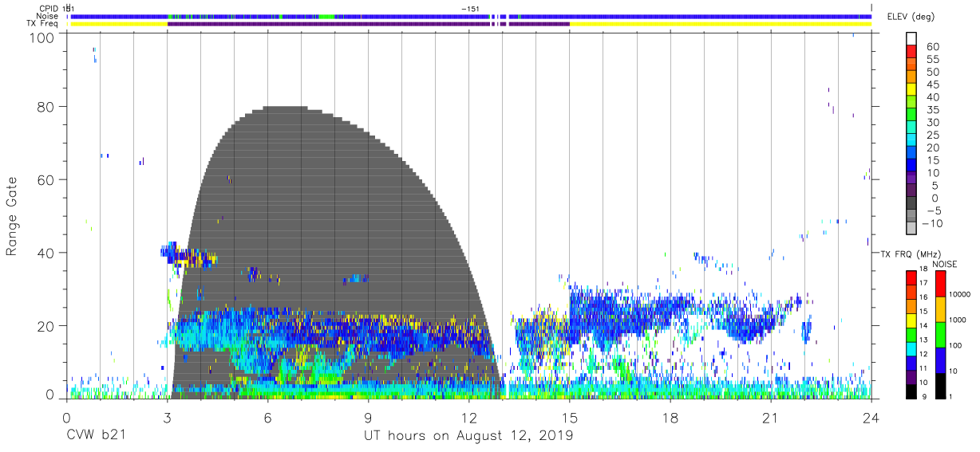
Task: Click the '35' label on ELEV colorbar
Action: coord(933,110)
